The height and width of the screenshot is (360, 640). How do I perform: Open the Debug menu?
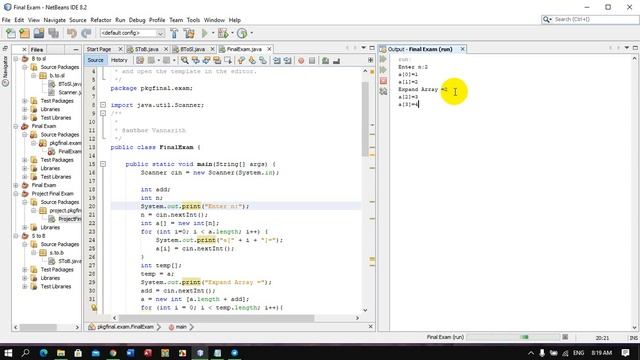click(x=137, y=20)
